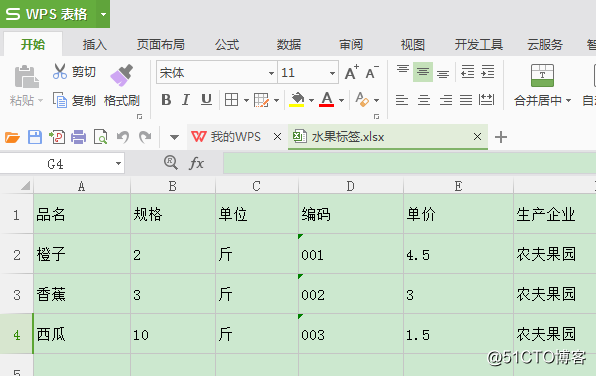Apply distributed alignment icon
596x376 pixels.
[487, 100]
